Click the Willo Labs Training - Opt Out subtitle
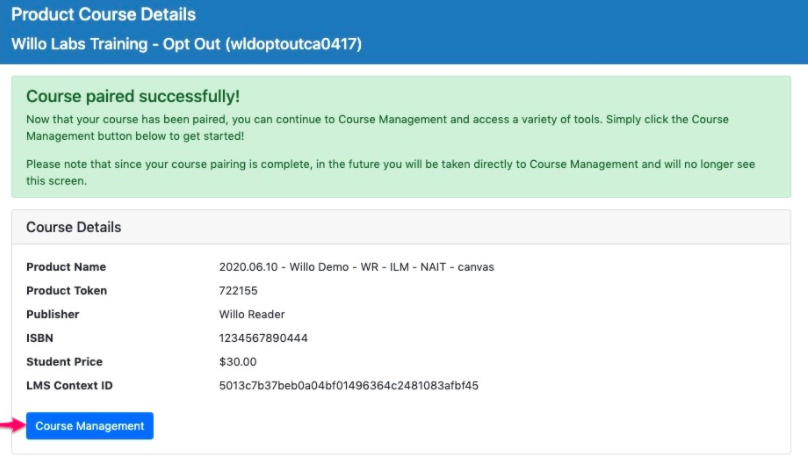This screenshot has height=467, width=808. click(x=187, y=44)
